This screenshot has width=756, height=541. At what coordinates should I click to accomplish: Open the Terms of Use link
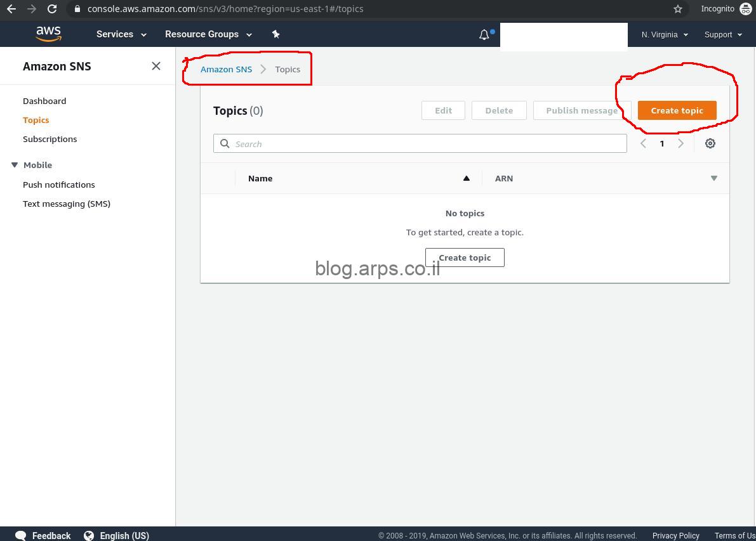tap(735, 536)
